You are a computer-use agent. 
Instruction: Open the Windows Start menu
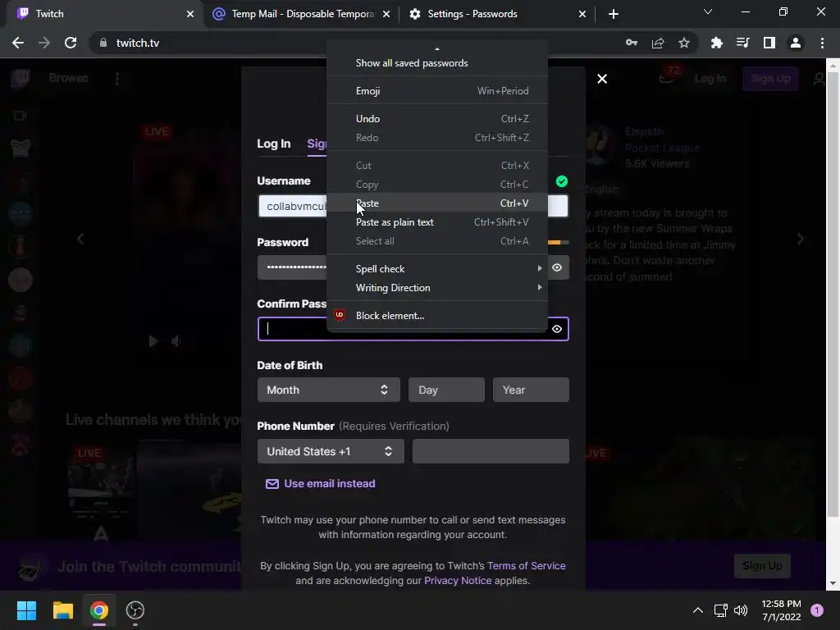pyautogui.click(x=27, y=610)
